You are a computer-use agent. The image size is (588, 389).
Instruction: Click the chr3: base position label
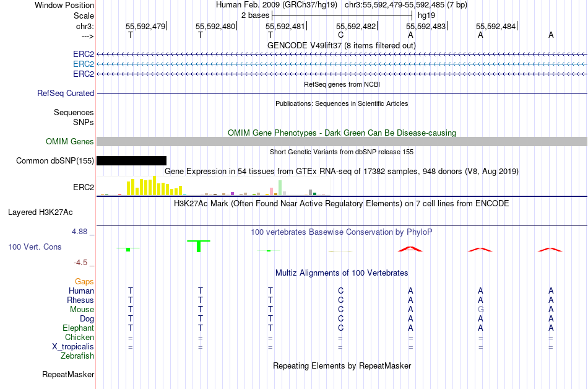(85, 26)
